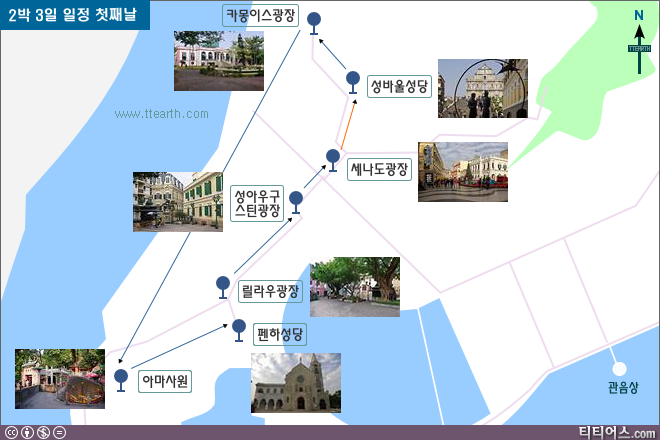Select the 릴라우광장 label
Viewport: 660px width, 440px height.
270,291
